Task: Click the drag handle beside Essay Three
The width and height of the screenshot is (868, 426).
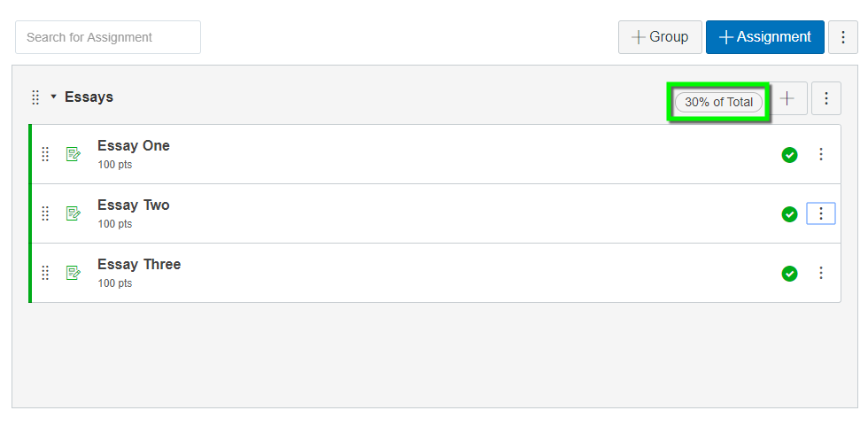Action: click(x=45, y=272)
